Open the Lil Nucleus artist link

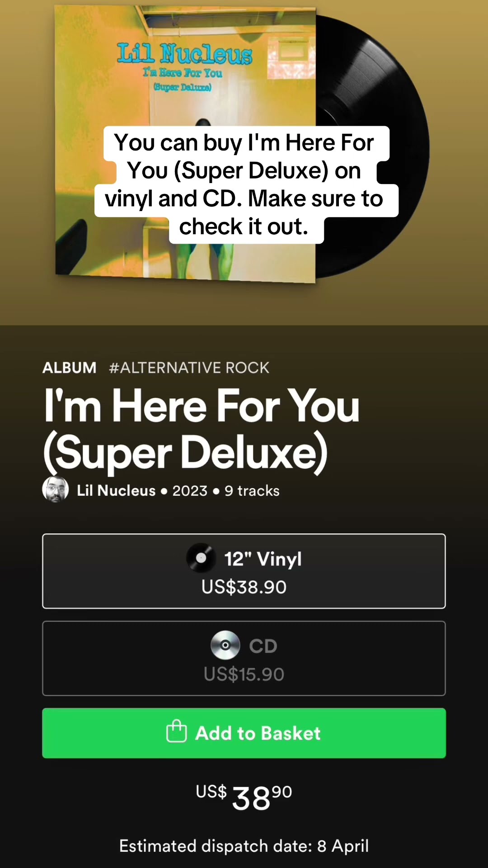(116, 491)
